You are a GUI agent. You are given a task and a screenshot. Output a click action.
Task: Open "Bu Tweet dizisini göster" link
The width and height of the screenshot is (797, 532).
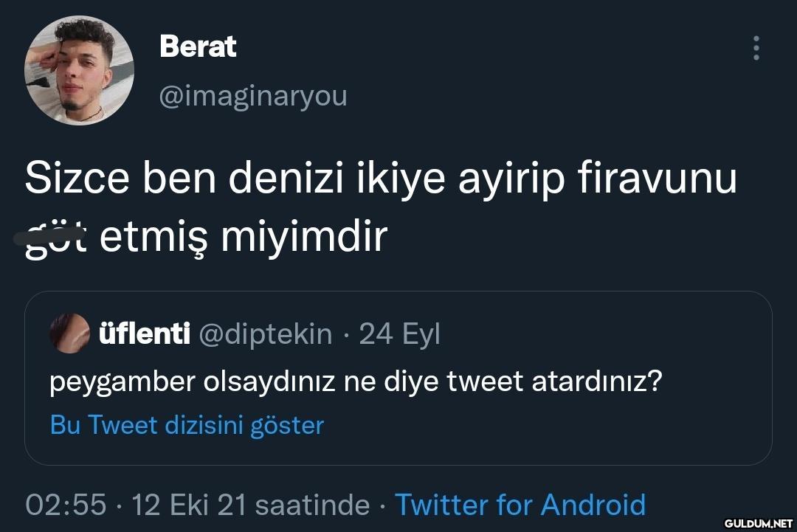pos(187,425)
